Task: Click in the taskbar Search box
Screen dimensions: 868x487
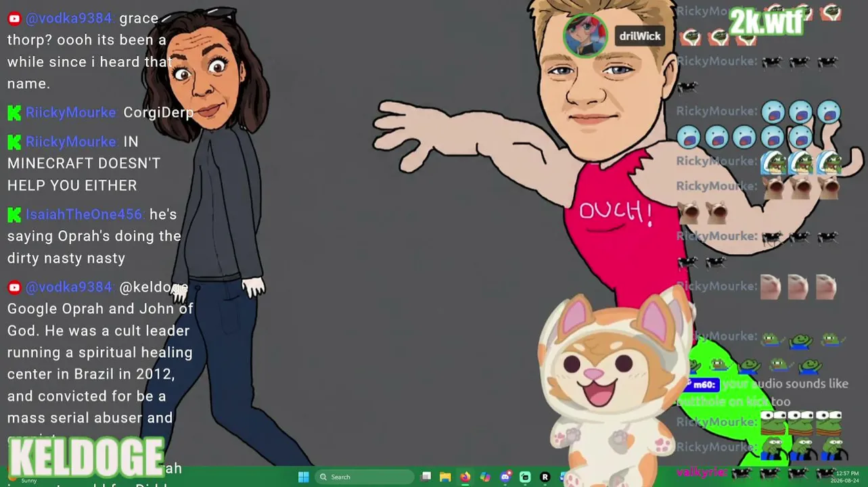Action: coord(366,477)
